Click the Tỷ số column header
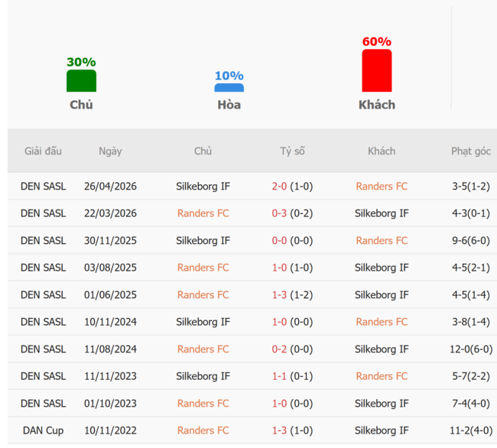 coord(292,151)
